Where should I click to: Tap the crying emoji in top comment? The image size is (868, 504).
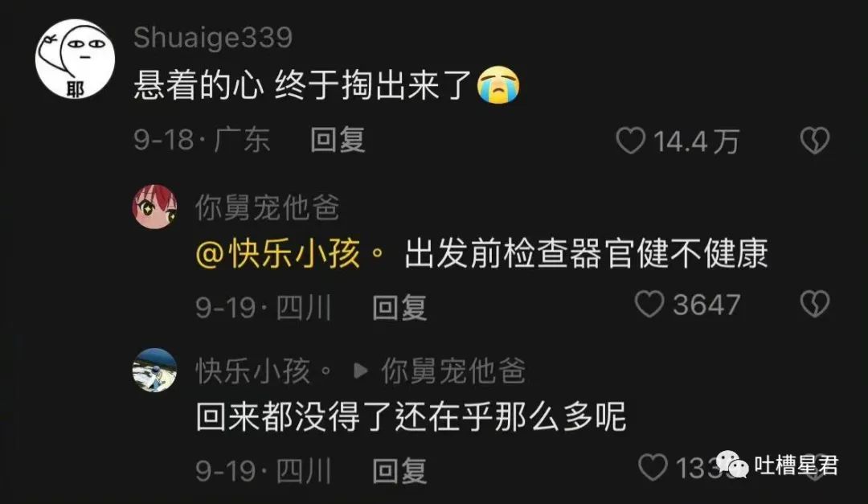pyautogui.click(x=498, y=85)
